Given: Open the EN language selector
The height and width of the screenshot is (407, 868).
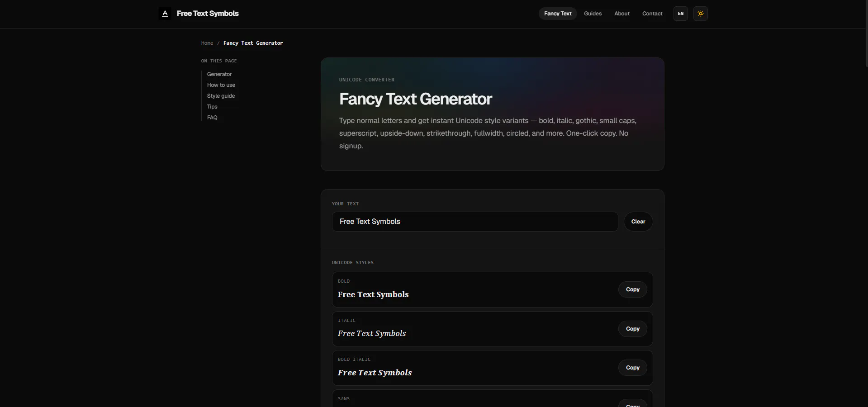Looking at the screenshot, I should (680, 14).
